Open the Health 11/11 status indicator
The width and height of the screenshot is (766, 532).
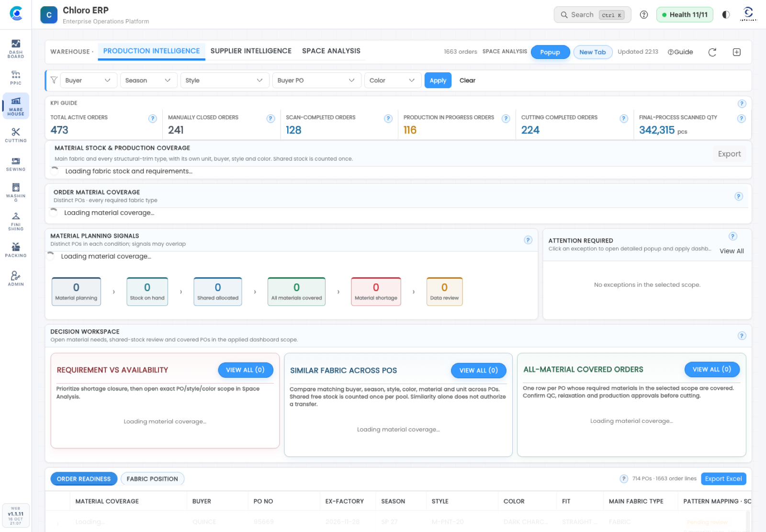pos(685,15)
